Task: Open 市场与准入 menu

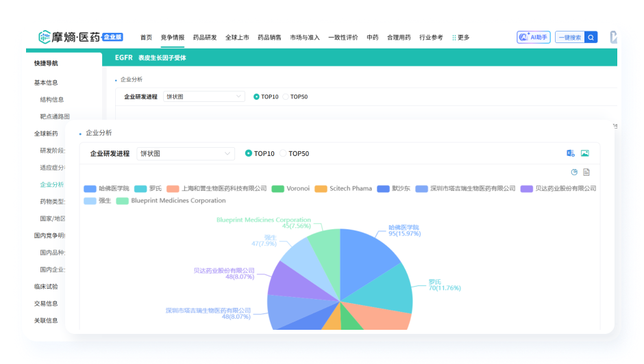Action: pos(305,38)
